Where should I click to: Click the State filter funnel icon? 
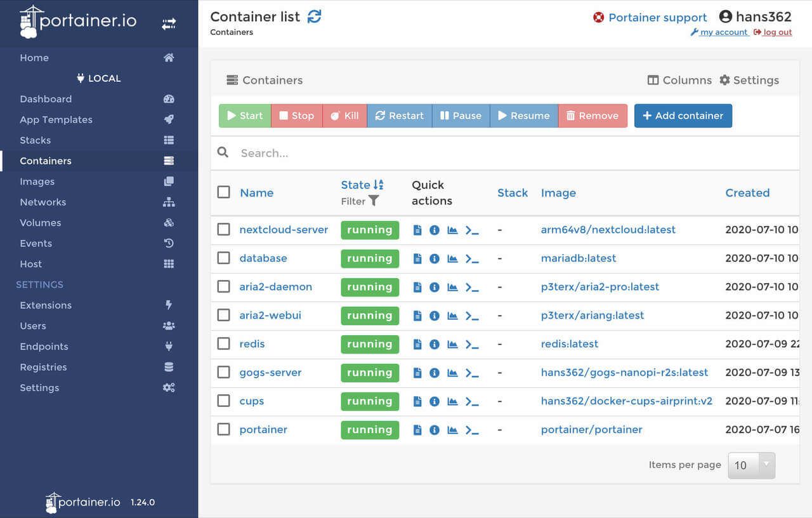click(x=374, y=201)
